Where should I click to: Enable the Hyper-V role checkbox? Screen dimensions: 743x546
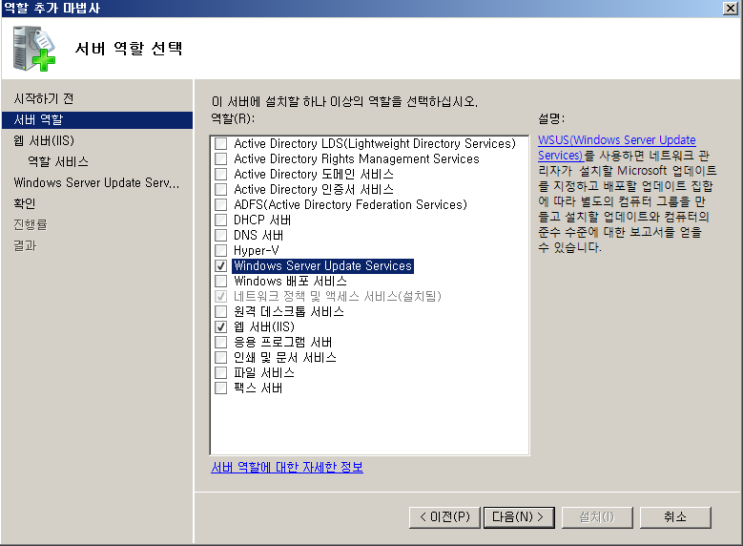click(221, 250)
